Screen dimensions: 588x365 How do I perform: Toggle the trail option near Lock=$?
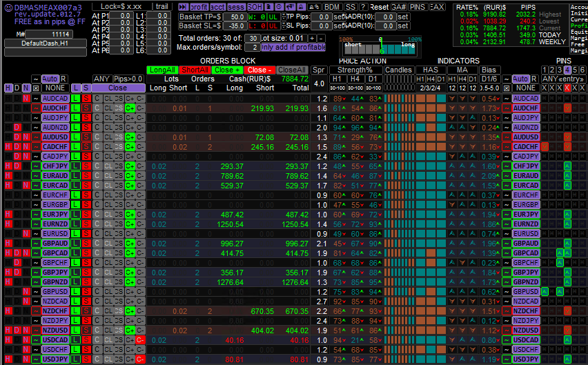point(162,6)
